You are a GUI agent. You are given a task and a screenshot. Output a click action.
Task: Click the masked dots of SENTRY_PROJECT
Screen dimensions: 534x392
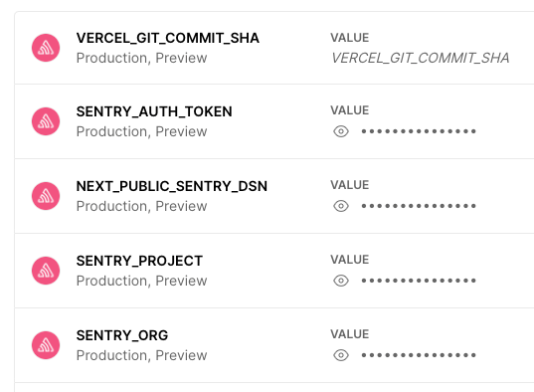click(x=419, y=281)
